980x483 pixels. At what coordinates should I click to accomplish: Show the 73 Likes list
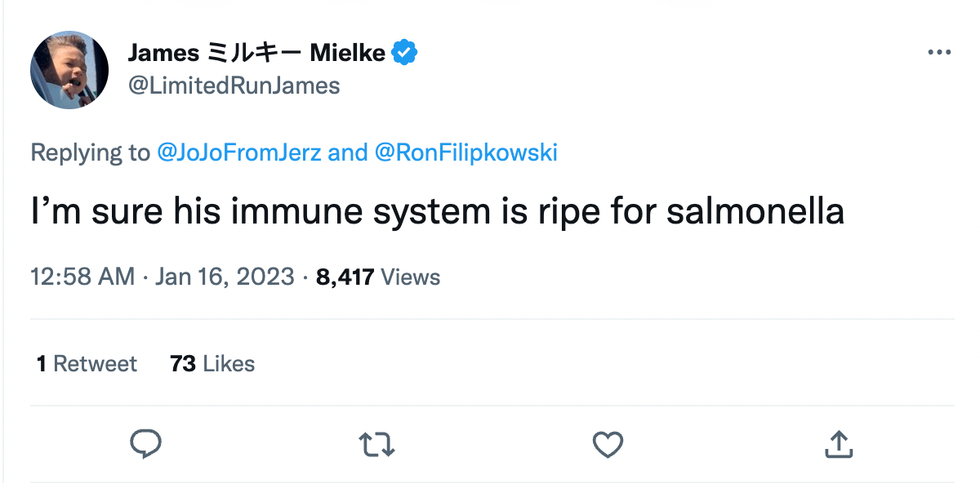click(212, 364)
